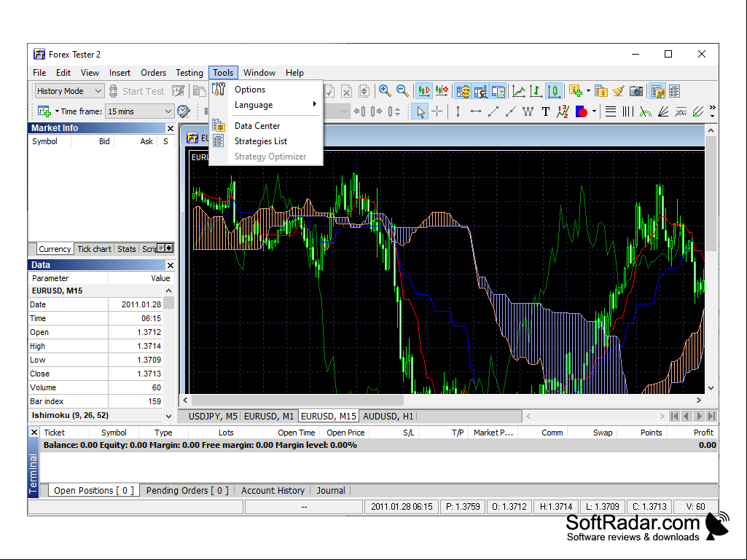The height and width of the screenshot is (560, 747).
Task: Select the vertical line drawing tool
Action: pos(458,112)
